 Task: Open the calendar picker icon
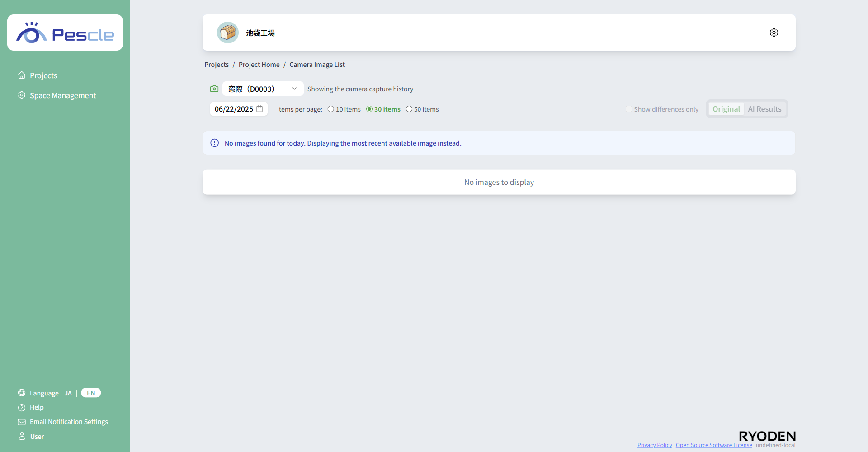point(259,109)
